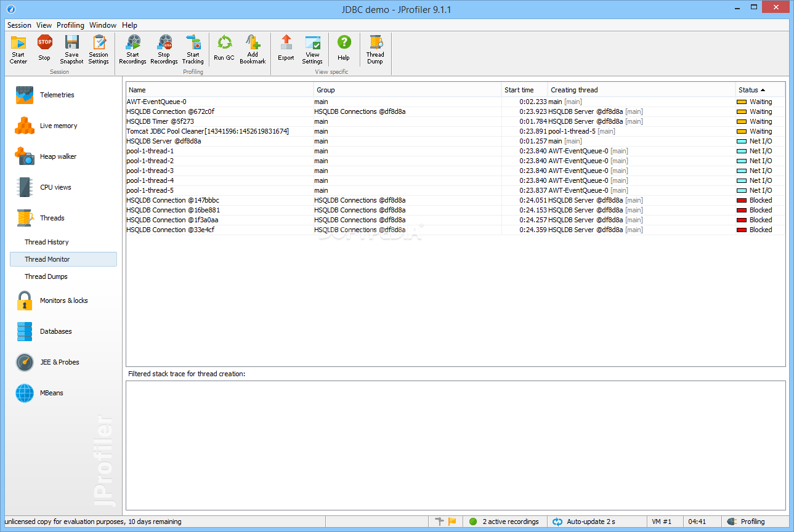Open the Window menu
794x532 pixels.
103,25
